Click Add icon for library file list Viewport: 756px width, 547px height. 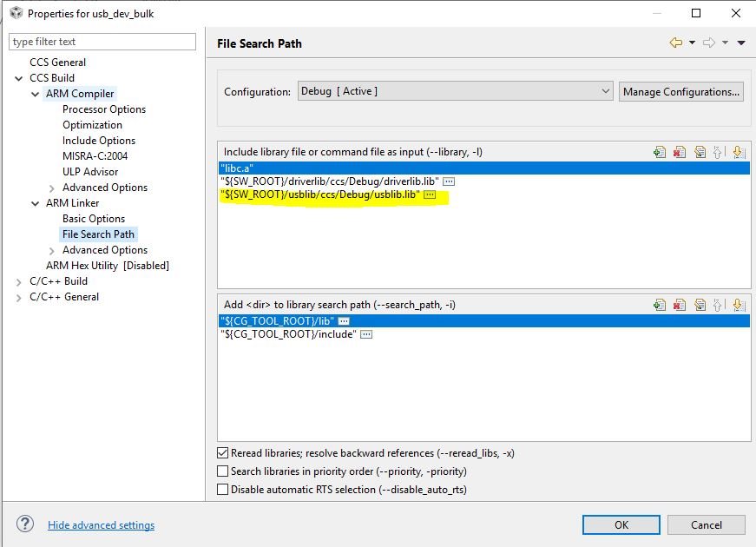(660, 152)
